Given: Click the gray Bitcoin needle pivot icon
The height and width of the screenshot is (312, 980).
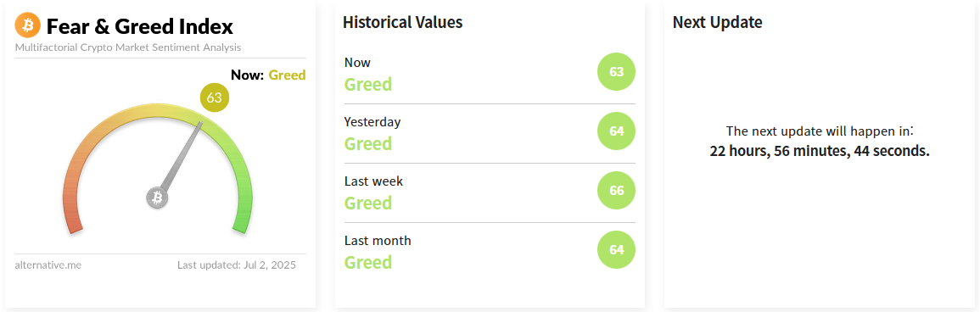Looking at the screenshot, I should 158,198.
